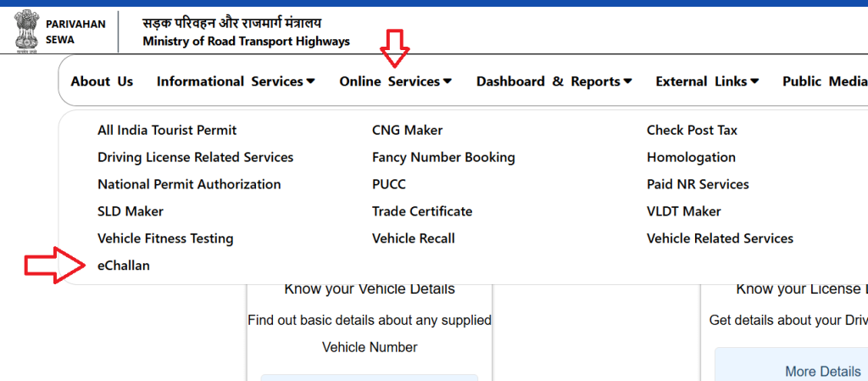Image resolution: width=868 pixels, height=381 pixels.
Task: Open the CNG Maker service
Action: tap(408, 130)
